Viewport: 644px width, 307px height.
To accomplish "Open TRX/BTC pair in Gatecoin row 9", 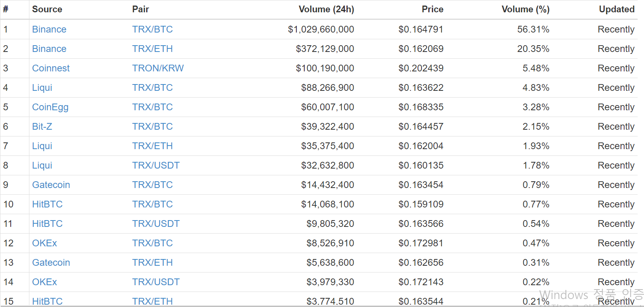I will pyautogui.click(x=153, y=185).
